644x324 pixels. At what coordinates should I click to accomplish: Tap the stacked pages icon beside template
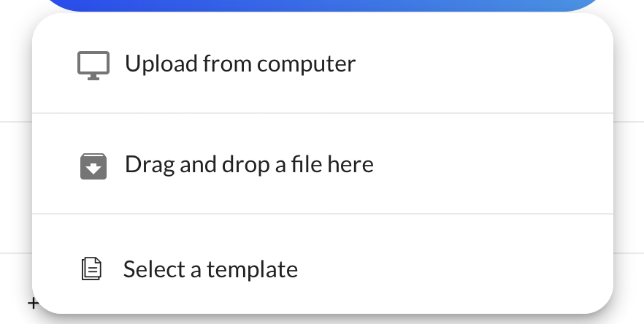[91, 269]
